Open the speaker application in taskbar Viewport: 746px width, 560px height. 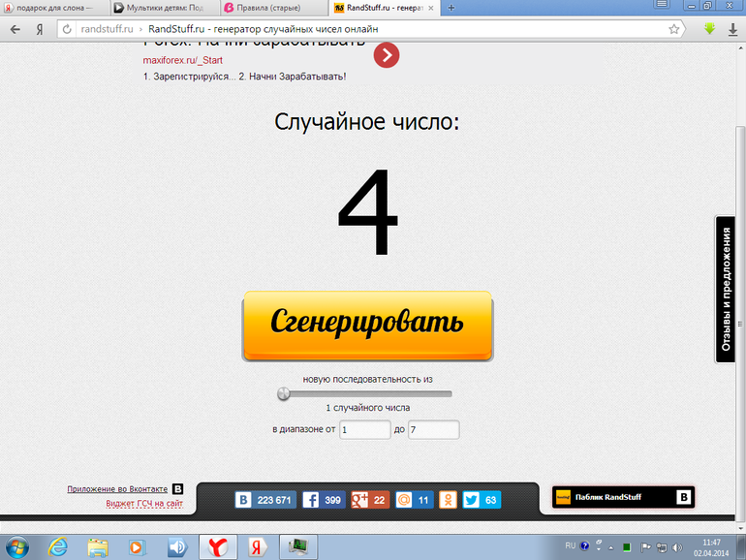point(177,547)
